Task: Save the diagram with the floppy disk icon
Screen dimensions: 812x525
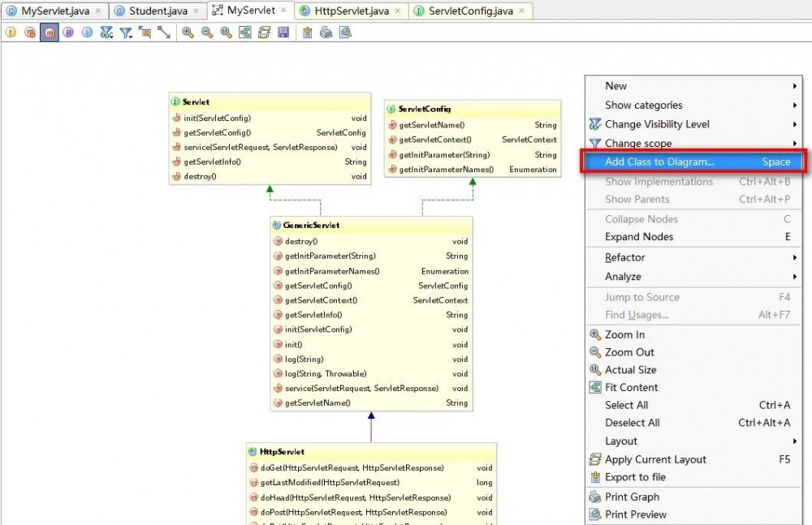Action: point(283,32)
